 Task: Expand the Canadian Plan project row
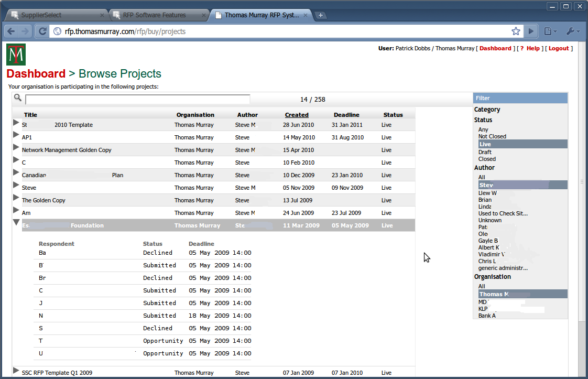16,172
